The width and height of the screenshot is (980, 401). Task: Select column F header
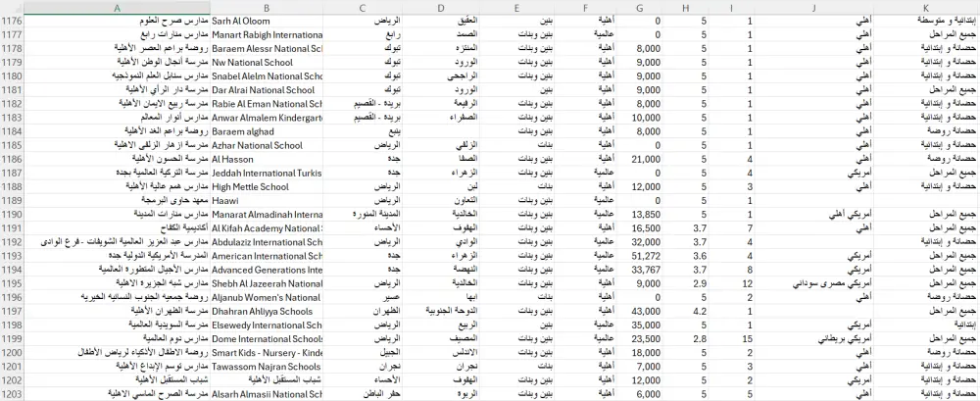[x=586, y=8]
